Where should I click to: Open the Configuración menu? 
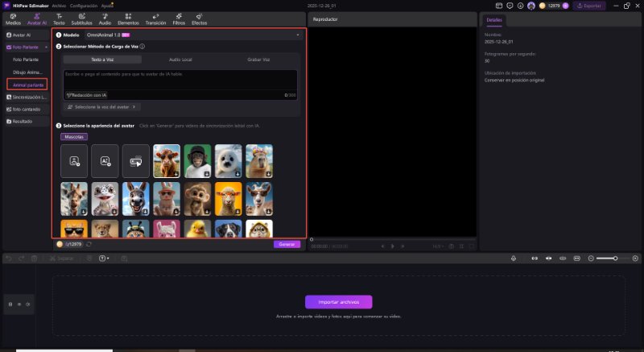84,6
